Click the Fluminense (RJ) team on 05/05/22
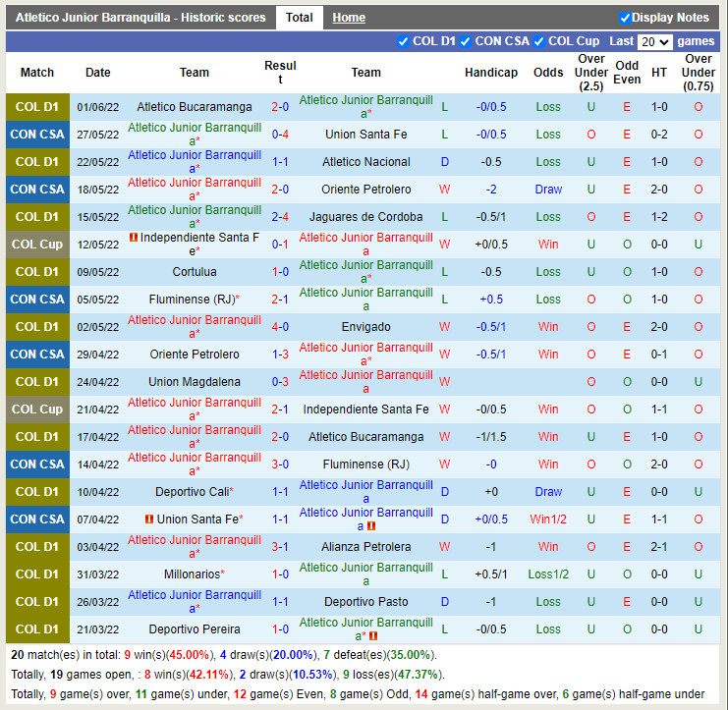Viewport: 728px width, 710px height. pos(192,300)
